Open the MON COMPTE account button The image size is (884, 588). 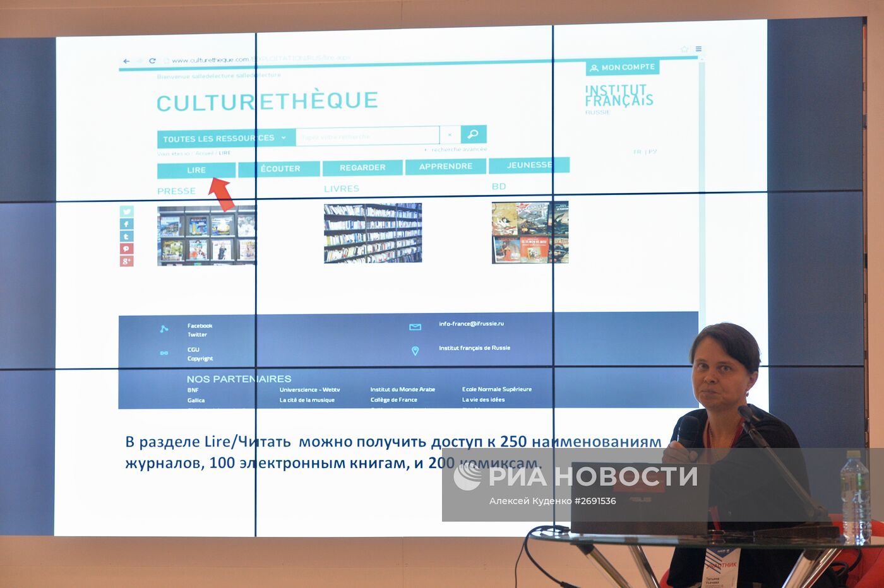coord(623,68)
